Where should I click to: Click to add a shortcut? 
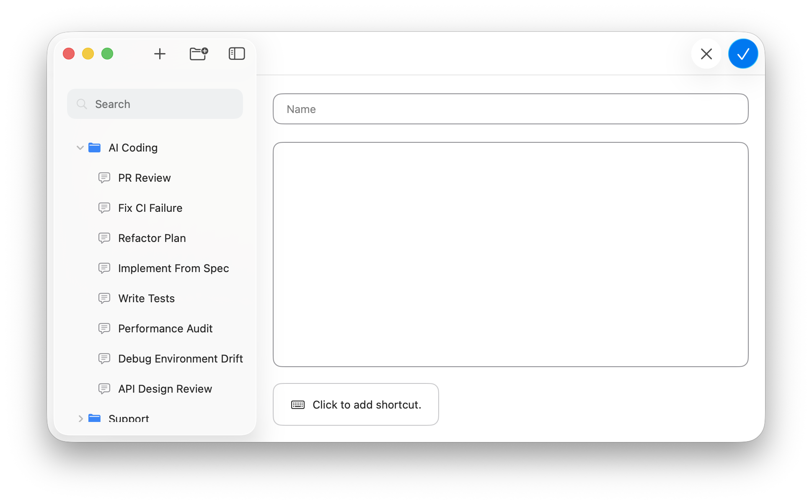[x=355, y=404]
